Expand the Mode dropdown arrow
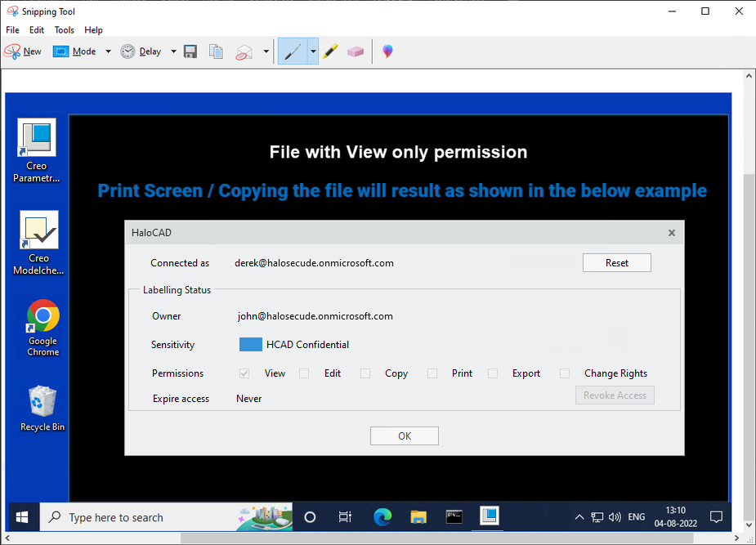 tap(108, 51)
